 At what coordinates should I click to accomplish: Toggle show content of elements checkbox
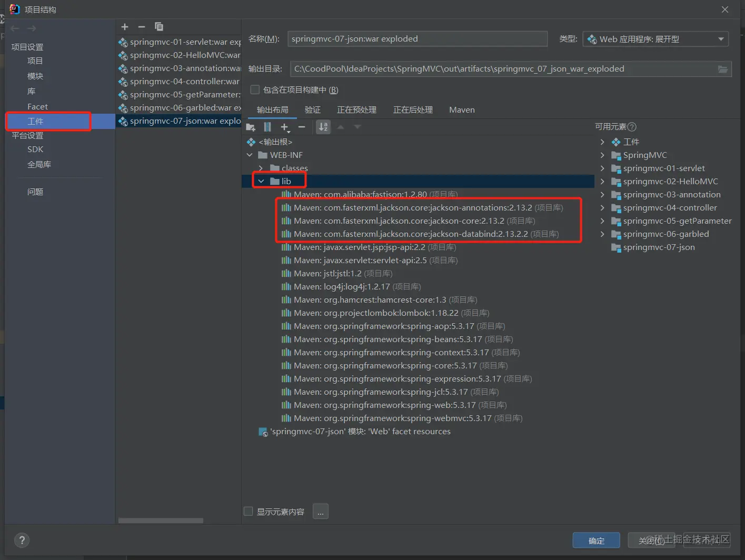point(249,511)
